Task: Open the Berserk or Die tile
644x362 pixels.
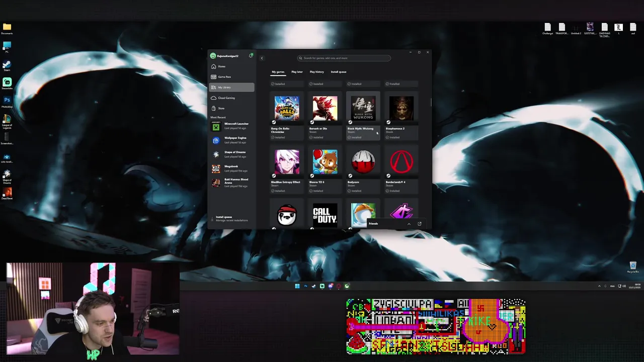Action: 325,117
